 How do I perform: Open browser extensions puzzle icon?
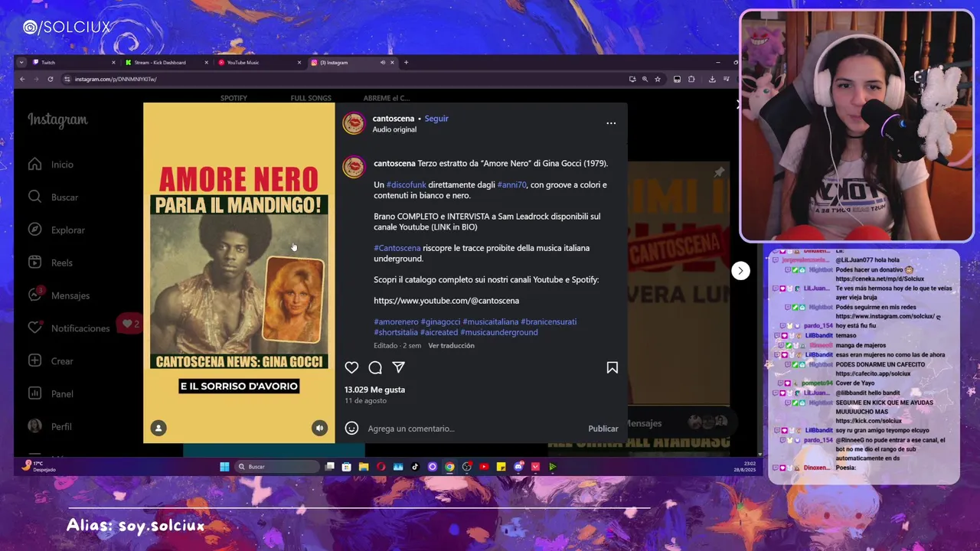691,79
